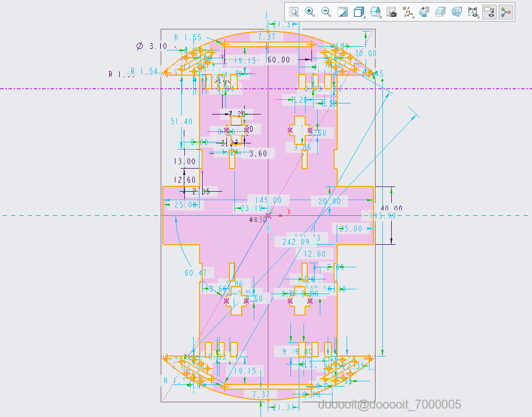Open the Datum Display Filters dropdown

[x=408, y=12]
